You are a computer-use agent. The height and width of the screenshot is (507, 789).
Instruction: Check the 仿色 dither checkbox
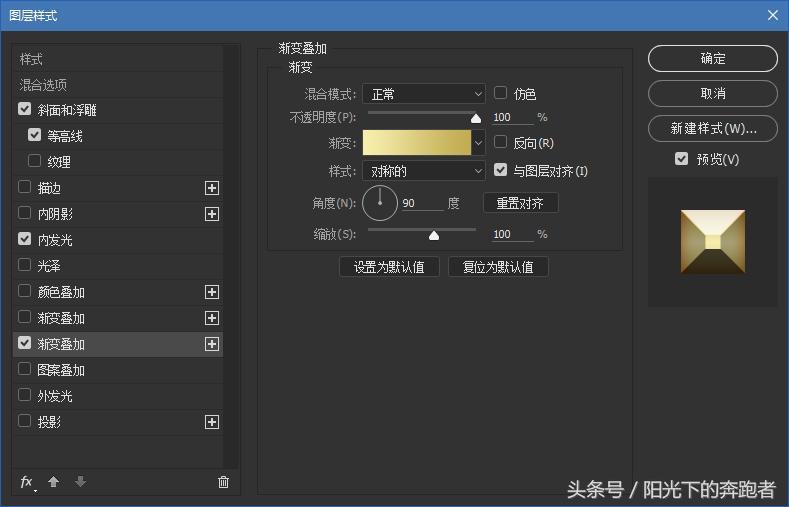click(x=500, y=93)
